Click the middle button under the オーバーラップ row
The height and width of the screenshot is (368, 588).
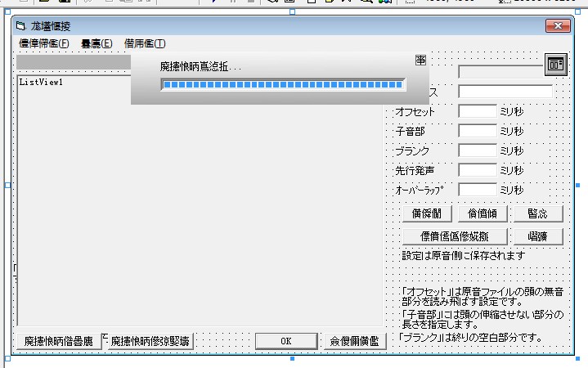[483, 213]
